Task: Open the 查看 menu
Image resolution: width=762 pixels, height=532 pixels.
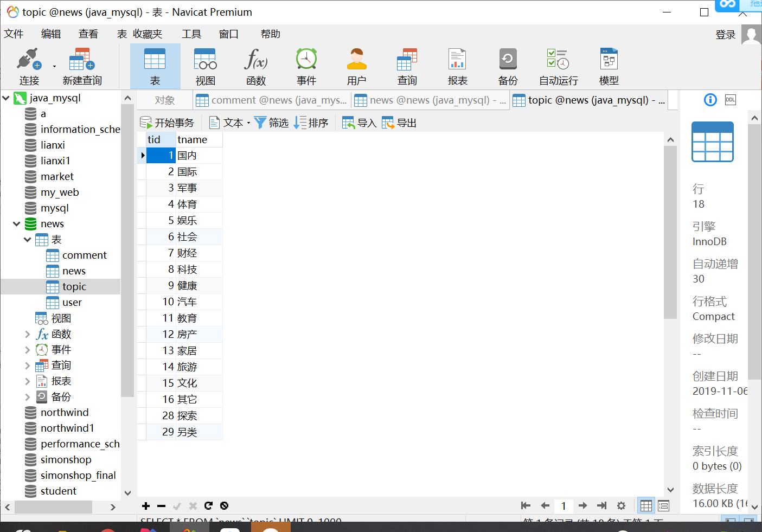Action: pyautogui.click(x=88, y=34)
